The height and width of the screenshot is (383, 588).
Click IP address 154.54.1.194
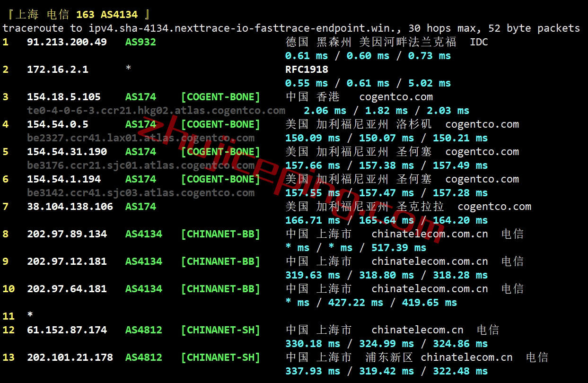[x=64, y=179]
